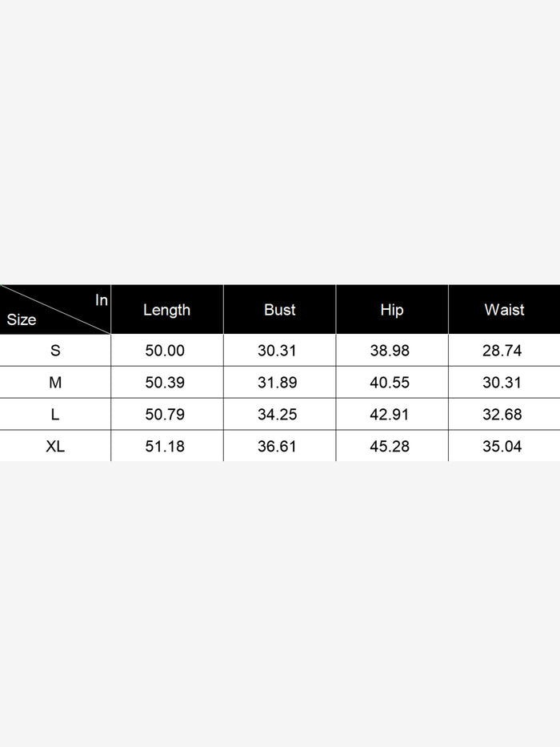Select the Waist column header

pos(504,310)
